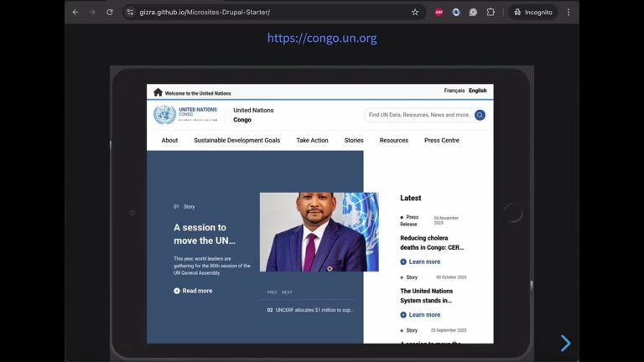Viewport: 644px width, 362px height.
Task: Click the 03 October 2025 date
Action: pyautogui.click(x=451, y=277)
